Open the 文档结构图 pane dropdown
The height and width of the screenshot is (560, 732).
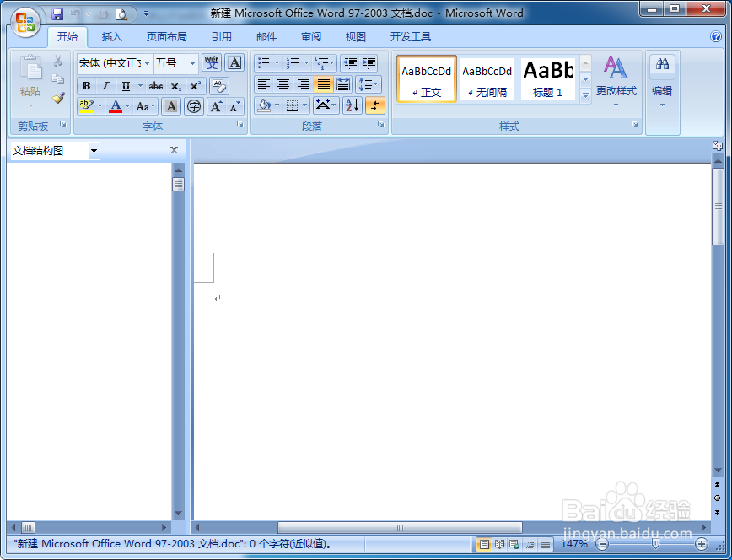94,151
